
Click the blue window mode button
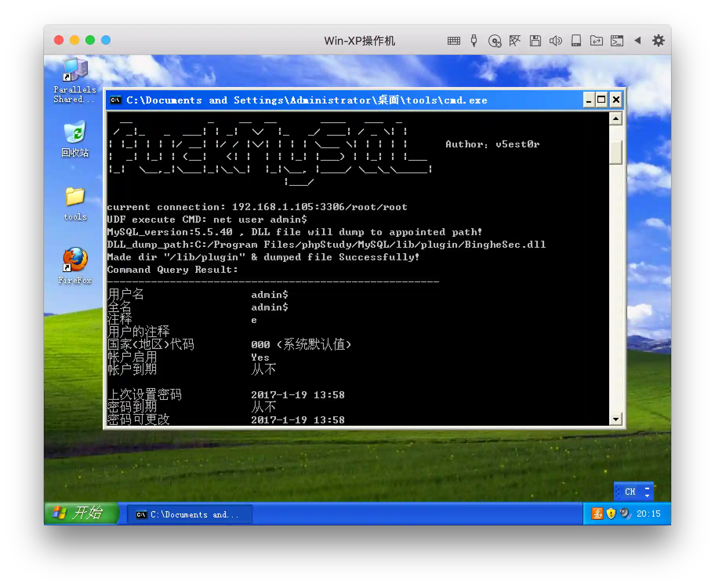click(106, 40)
